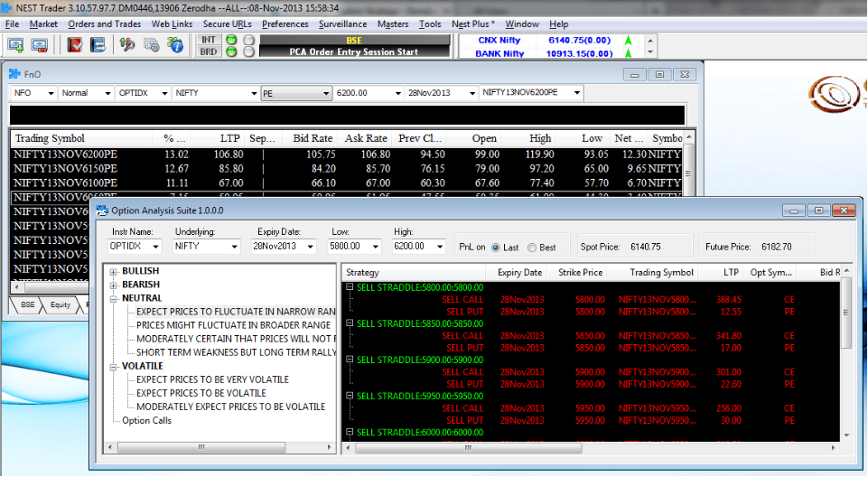Select the Last PnL radio button

(x=496, y=248)
